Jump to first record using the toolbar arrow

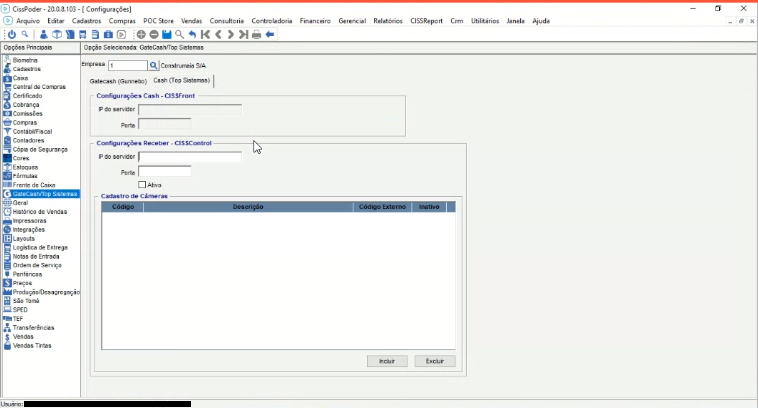[x=205, y=34]
